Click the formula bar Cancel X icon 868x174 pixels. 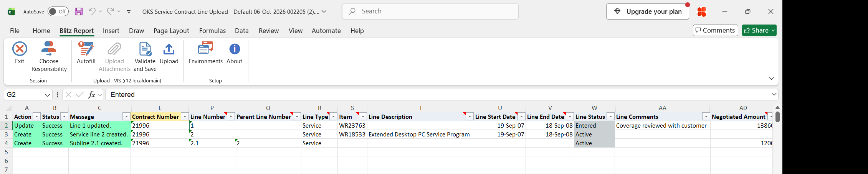(x=68, y=95)
